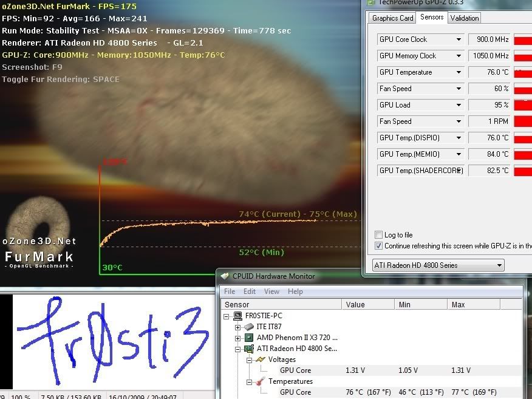
Task: Open the GPU Load sensor dropdown
Action: click(x=459, y=105)
